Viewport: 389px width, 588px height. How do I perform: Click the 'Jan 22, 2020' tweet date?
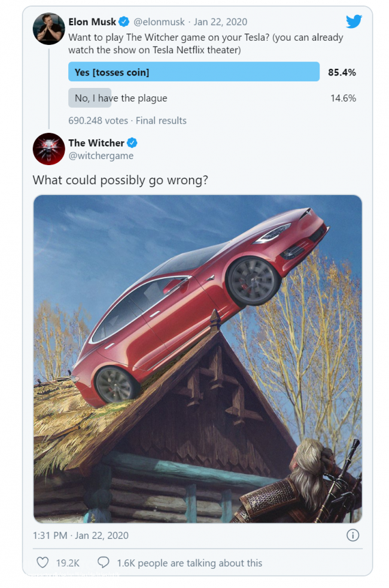(x=220, y=22)
